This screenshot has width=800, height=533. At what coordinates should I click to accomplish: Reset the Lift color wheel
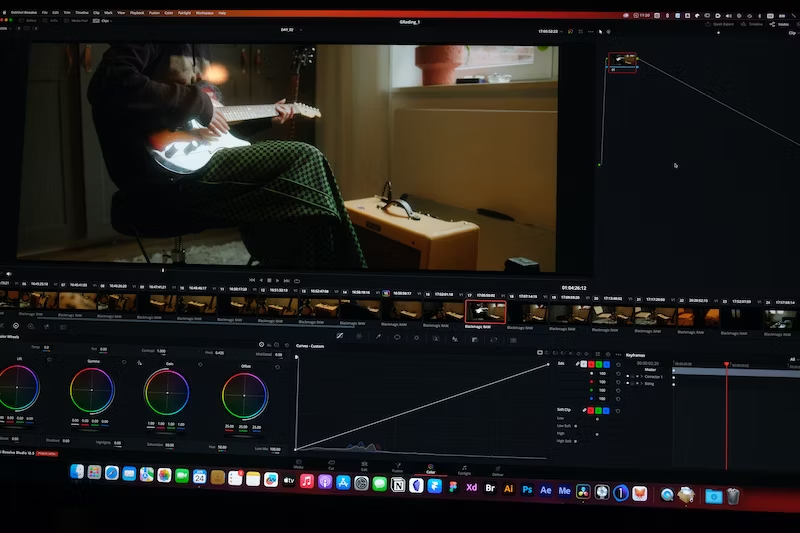49,360
